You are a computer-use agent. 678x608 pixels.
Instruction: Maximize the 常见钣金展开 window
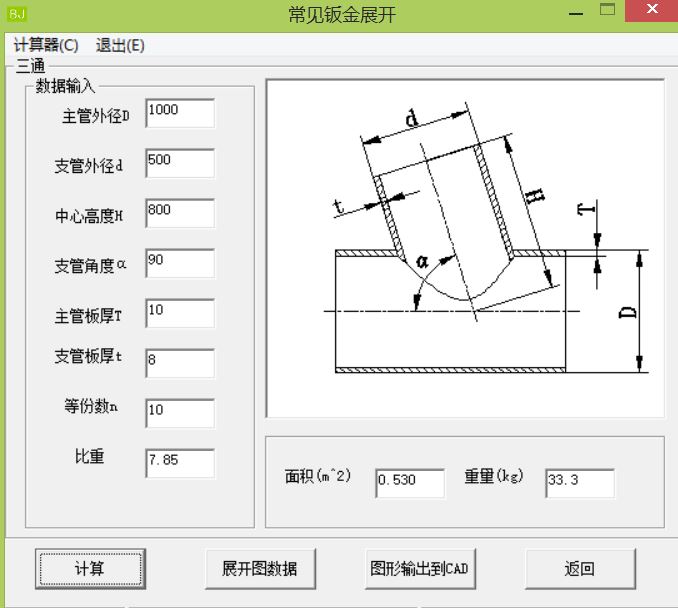pyautogui.click(x=607, y=11)
